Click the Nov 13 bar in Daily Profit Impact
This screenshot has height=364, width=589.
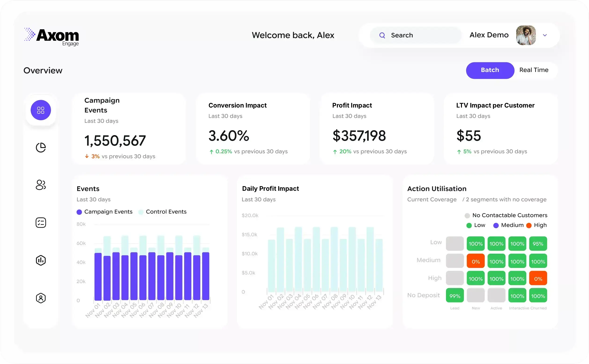[379, 265]
